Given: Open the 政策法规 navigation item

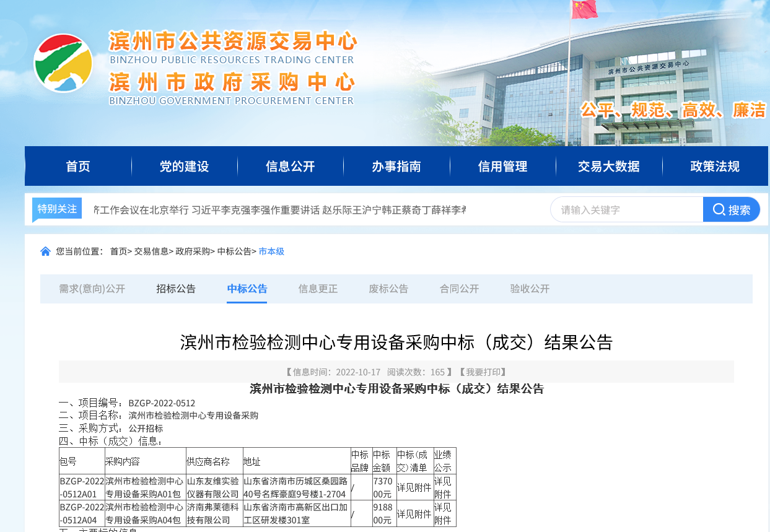Looking at the screenshot, I should click(x=715, y=166).
